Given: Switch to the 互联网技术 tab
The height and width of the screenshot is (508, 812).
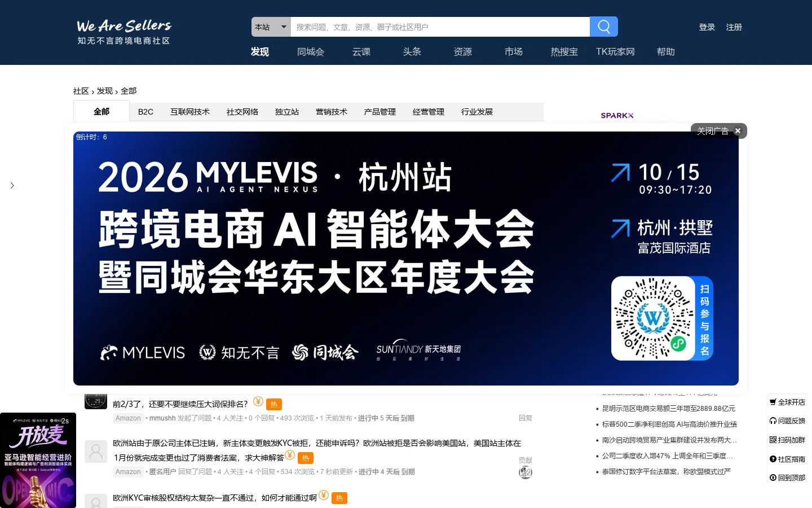Looking at the screenshot, I should [x=190, y=112].
